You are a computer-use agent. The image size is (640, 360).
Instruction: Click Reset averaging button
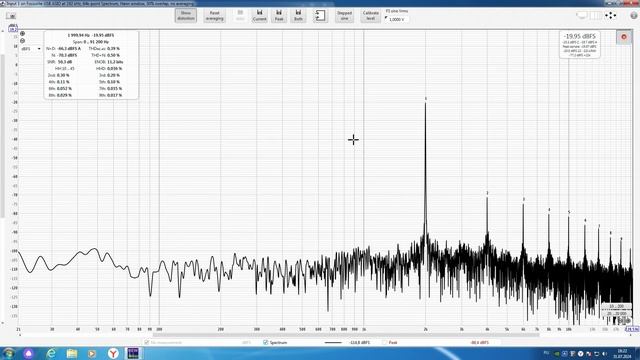pyautogui.click(x=214, y=16)
